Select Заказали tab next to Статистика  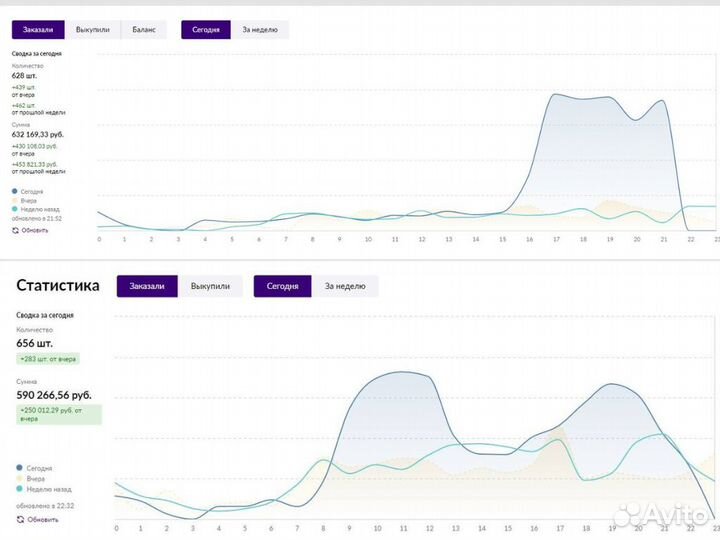point(147,287)
